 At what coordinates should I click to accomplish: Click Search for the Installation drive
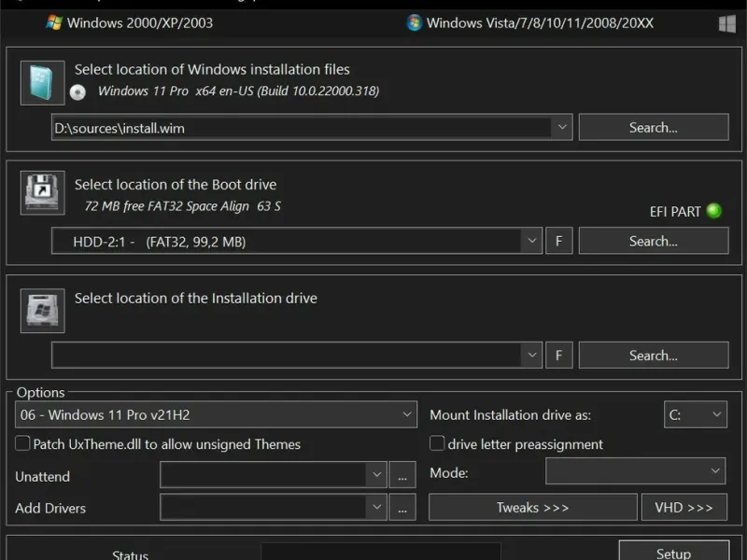coord(653,355)
